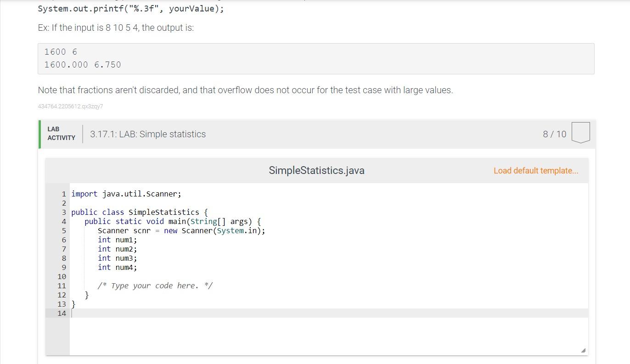Viewport: 630px width, 364px height.
Task: Click the public class SimpleStatistics line
Action: 139,212
